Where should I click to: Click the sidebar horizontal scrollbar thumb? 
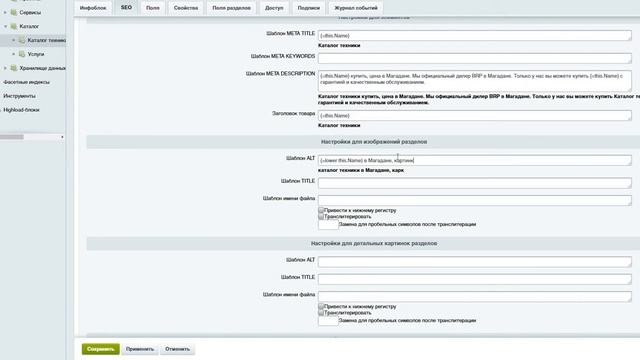coord(12,137)
